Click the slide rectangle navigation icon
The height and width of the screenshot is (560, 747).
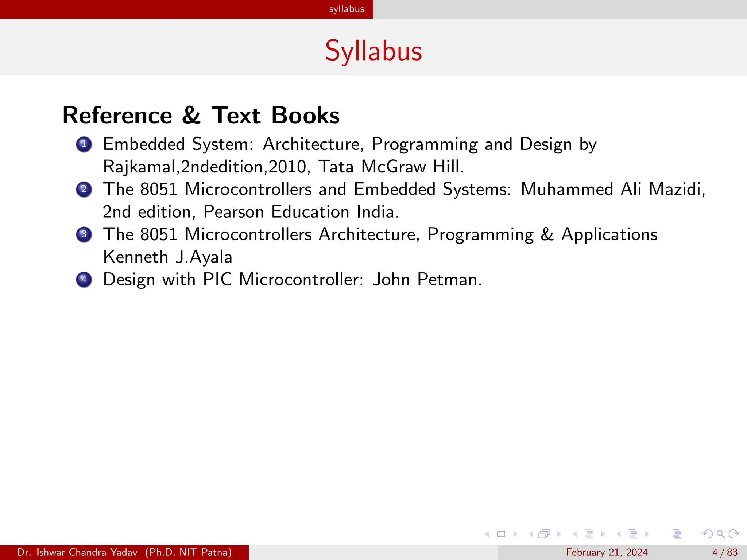point(501,534)
